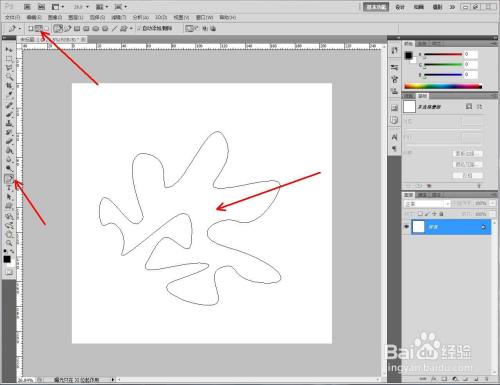
Task: Open the 图像(I) menu
Action: pos(55,17)
